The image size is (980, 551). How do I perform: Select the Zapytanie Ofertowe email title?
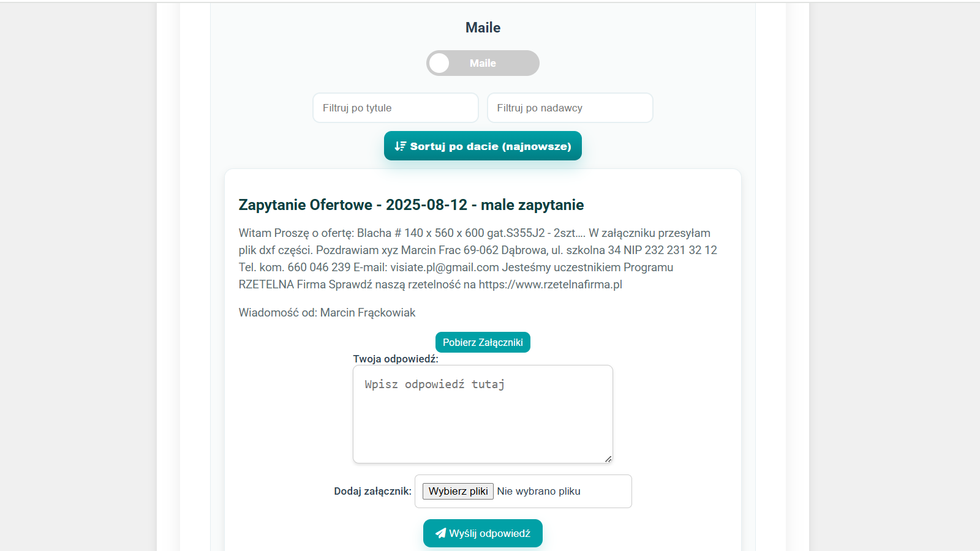pyautogui.click(x=411, y=204)
